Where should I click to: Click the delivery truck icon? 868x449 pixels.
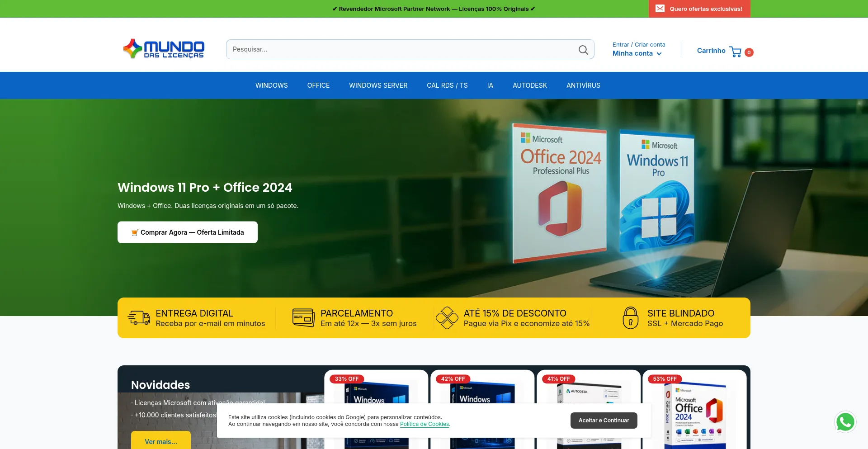point(139,317)
